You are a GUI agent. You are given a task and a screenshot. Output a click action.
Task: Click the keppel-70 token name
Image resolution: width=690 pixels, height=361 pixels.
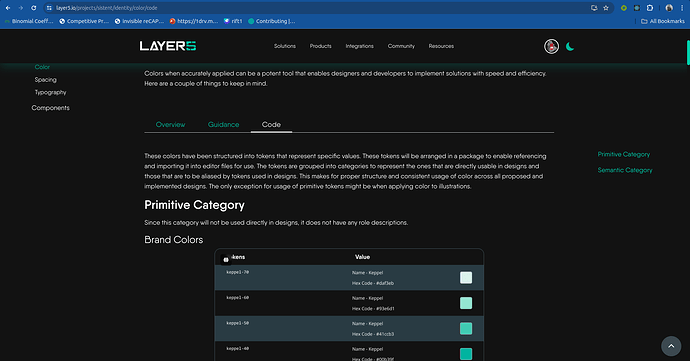tap(238, 272)
